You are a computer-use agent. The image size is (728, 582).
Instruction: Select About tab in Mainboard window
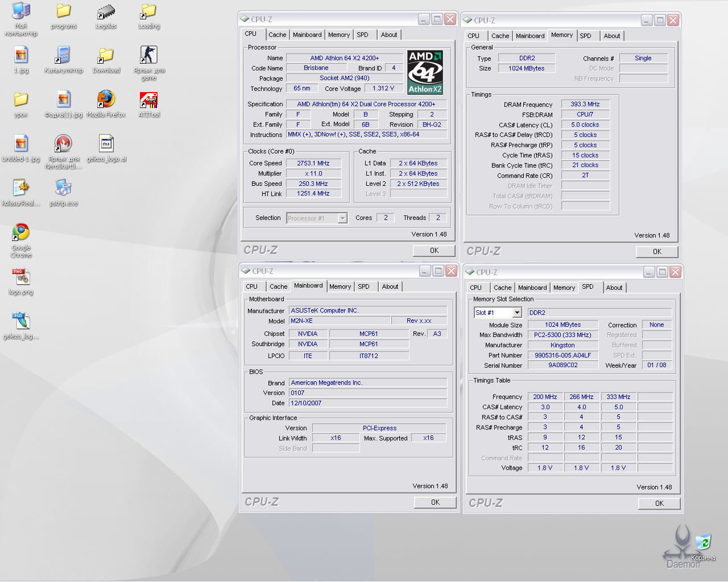(x=390, y=286)
